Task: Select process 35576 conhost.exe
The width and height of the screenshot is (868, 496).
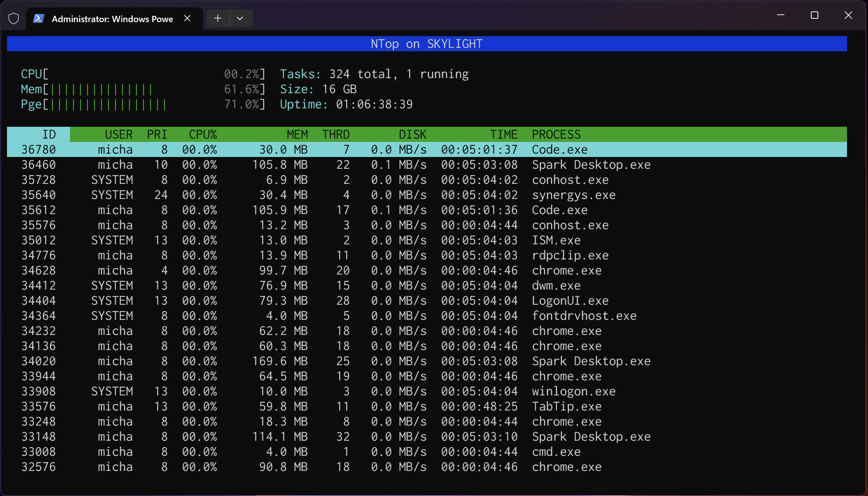Action: [x=427, y=225]
